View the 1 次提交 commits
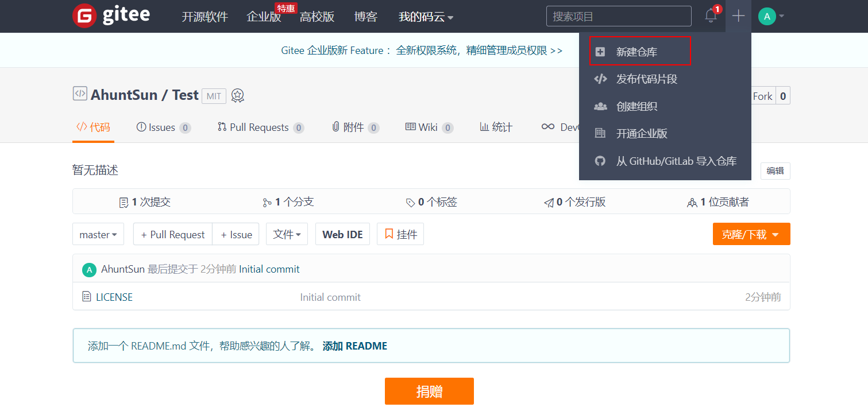 [145, 202]
